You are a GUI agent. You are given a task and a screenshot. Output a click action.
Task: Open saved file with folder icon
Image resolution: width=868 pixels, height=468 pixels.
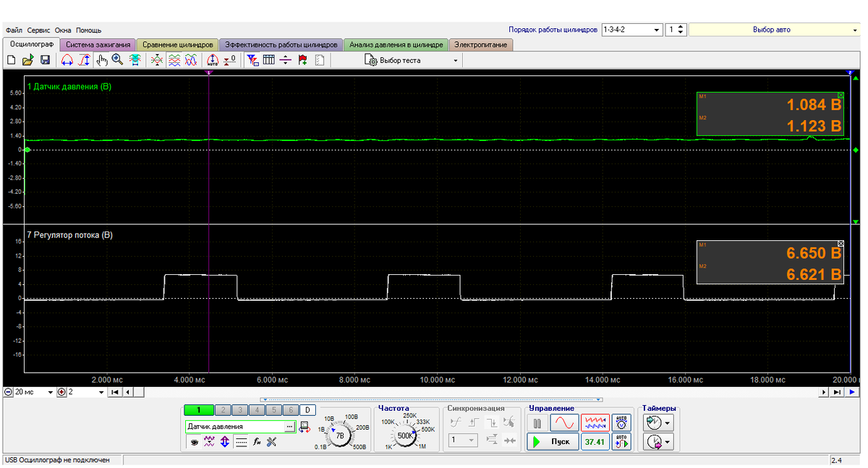click(x=27, y=60)
